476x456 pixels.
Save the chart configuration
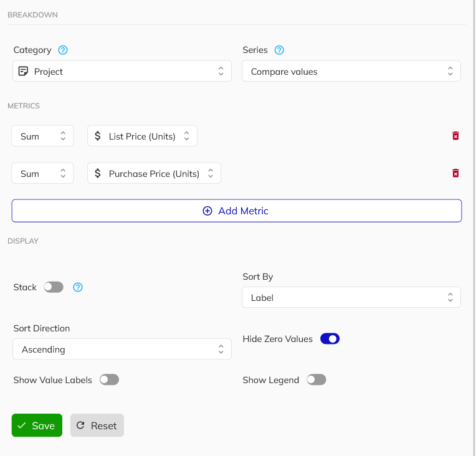(x=37, y=425)
